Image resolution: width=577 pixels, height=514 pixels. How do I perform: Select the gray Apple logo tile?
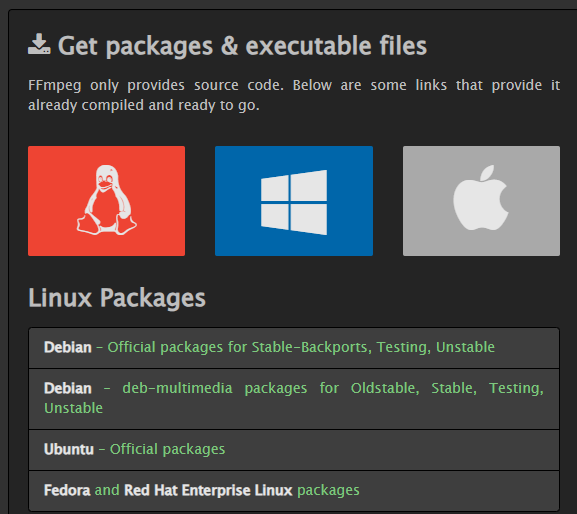click(x=481, y=201)
